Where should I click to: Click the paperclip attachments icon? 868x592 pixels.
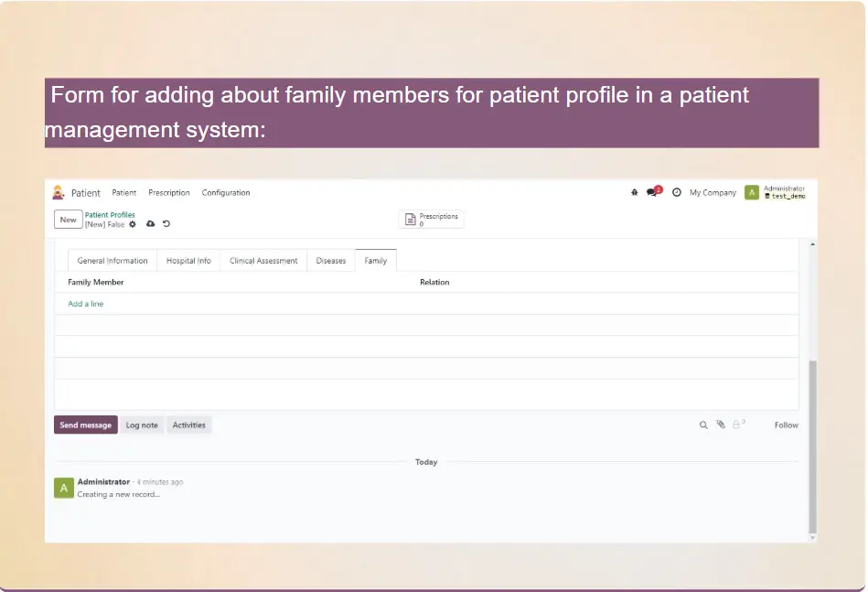tap(721, 425)
